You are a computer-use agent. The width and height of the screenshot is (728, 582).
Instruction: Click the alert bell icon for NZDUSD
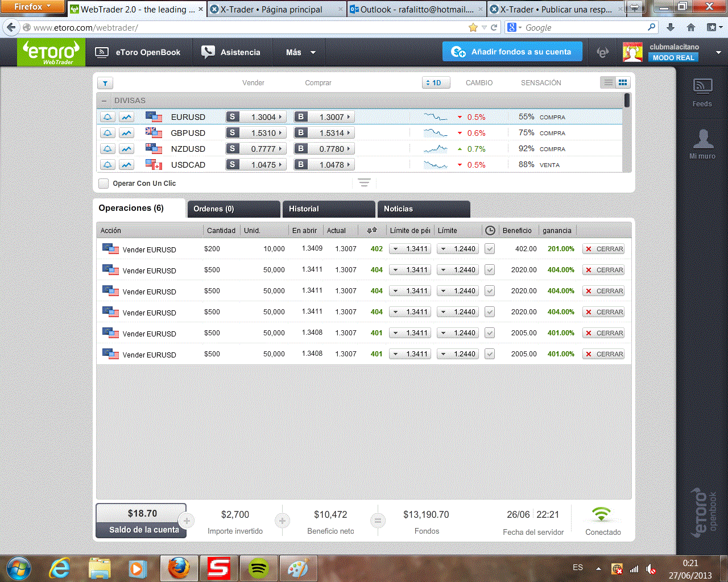pos(107,149)
